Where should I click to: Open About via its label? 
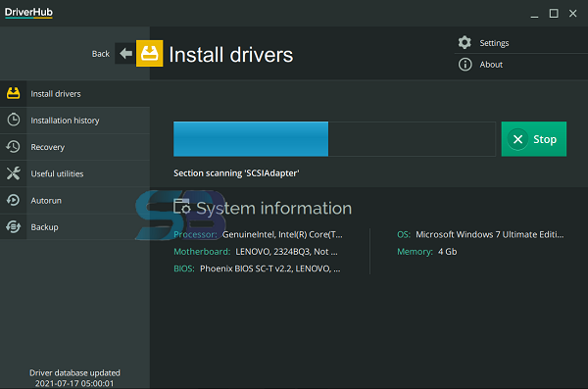click(491, 65)
